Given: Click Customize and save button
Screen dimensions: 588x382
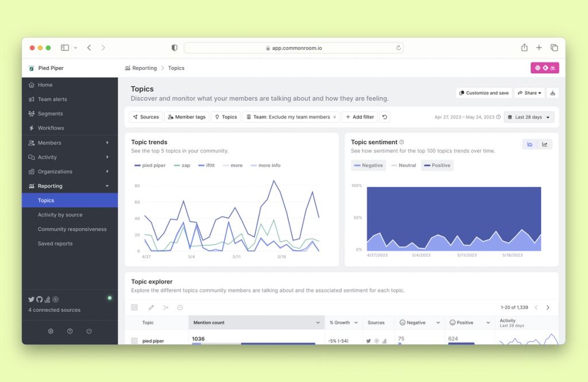Looking at the screenshot, I should (483, 93).
